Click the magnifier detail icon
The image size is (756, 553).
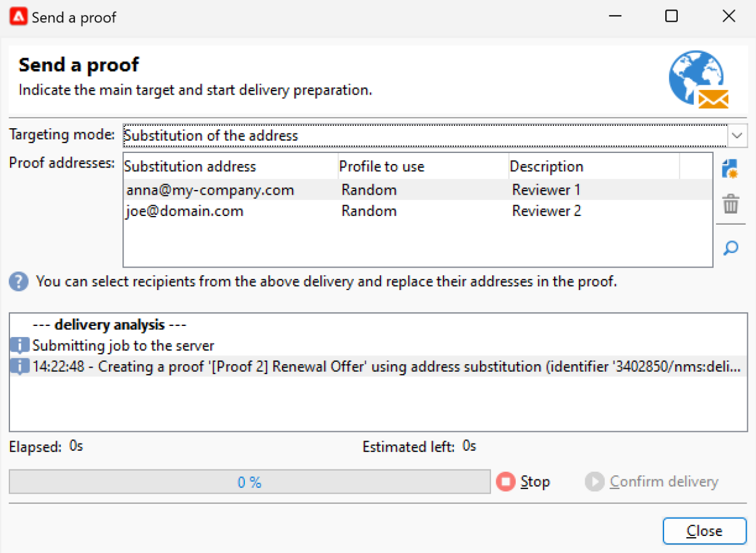point(730,248)
